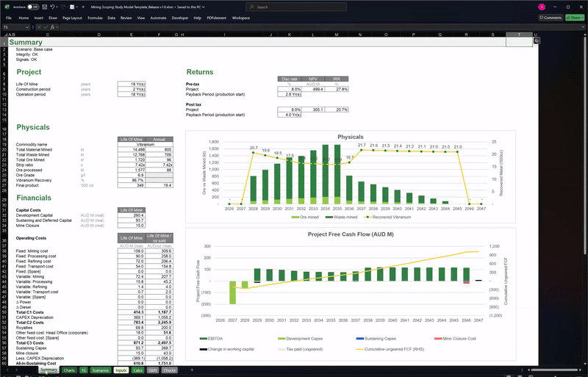Toggle the AutoSave switch
The image size is (588, 377).
pyautogui.click(x=33, y=7)
